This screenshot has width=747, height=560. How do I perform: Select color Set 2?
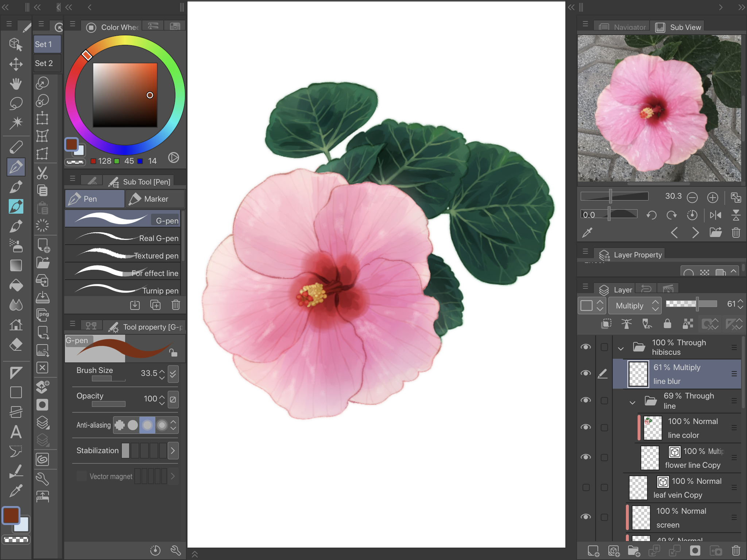click(47, 63)
